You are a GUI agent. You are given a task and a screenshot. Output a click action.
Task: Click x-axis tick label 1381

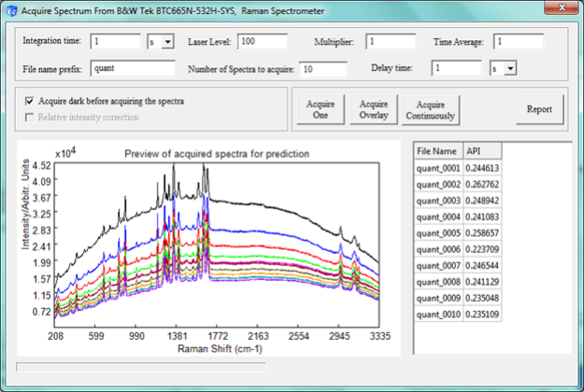(177, 336)
